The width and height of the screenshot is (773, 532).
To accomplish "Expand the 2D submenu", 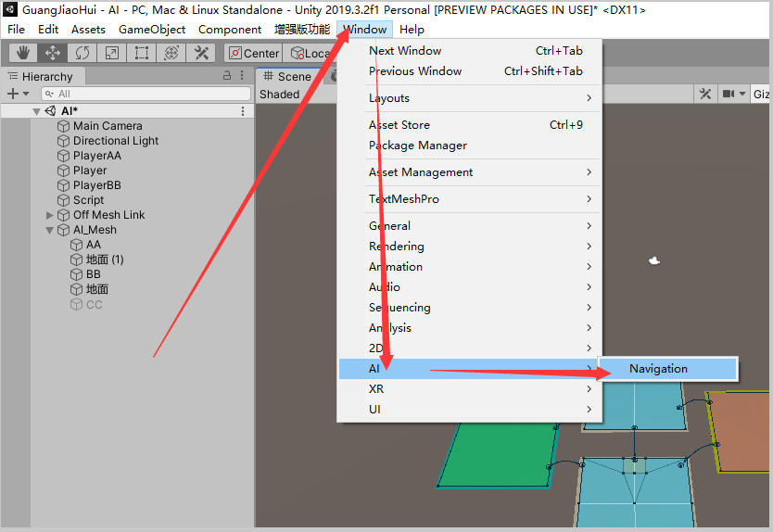I will [x=469, y=348].
